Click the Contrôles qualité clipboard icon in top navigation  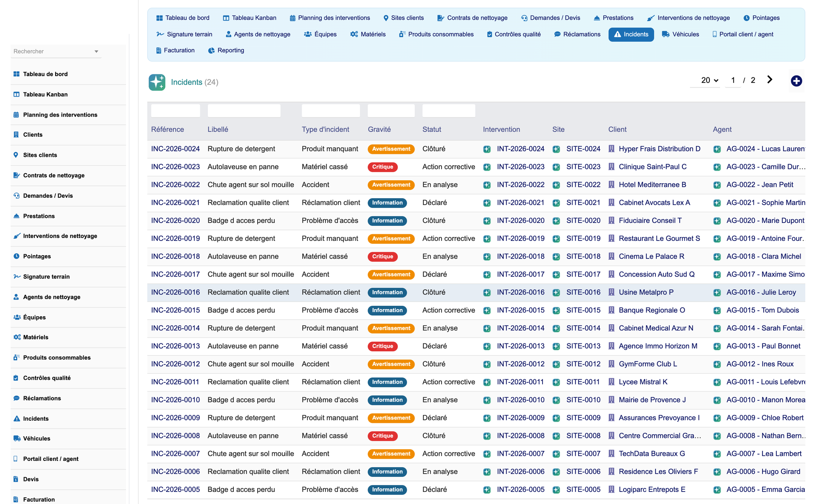click(x=489, y=34)
